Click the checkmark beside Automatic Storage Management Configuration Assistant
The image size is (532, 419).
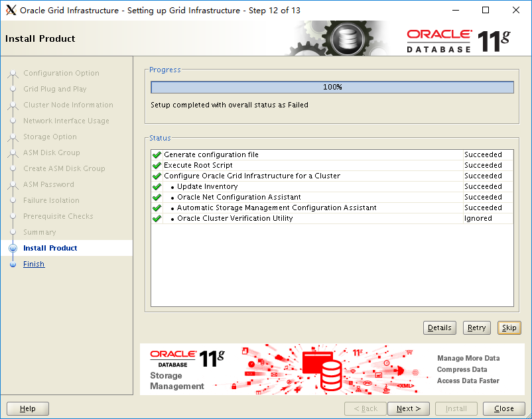157,208
